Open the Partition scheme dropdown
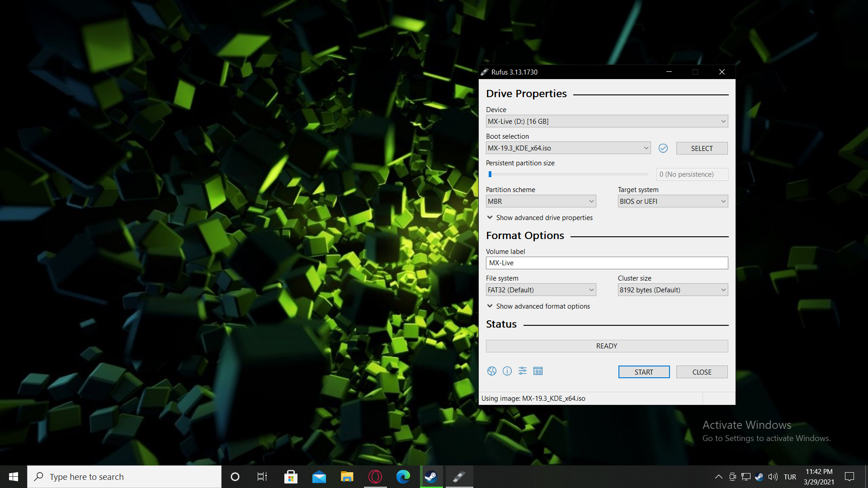The height and width of the screenshot is (488, 868). 541,202
